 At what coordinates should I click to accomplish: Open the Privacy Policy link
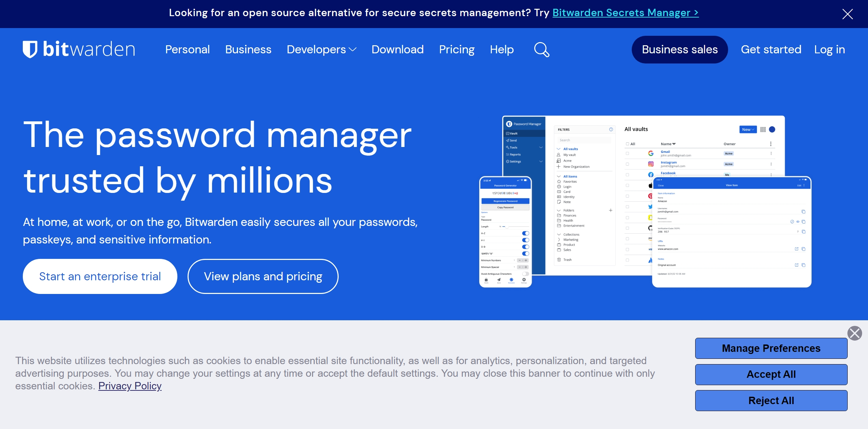click(x=130, y=386)
